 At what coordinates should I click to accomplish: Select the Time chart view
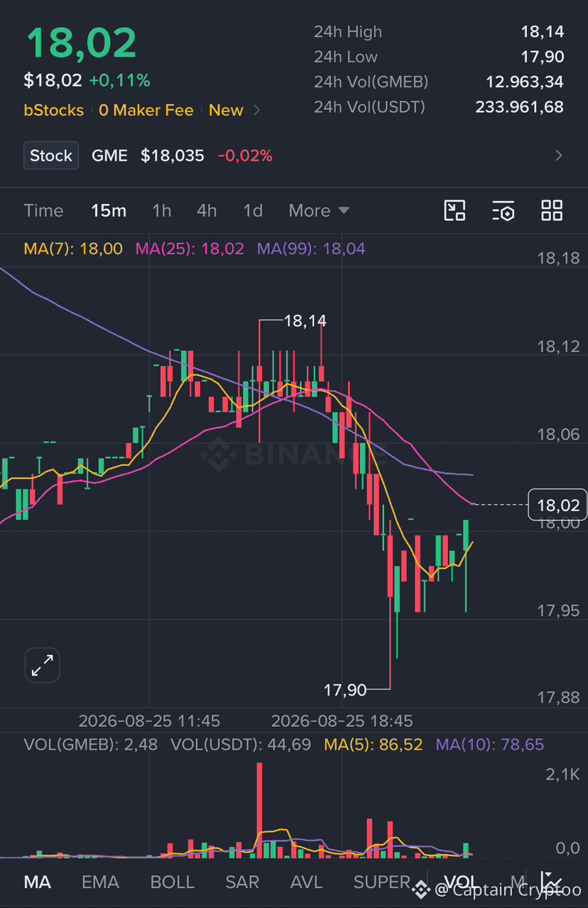pyautogui.click(x=43, y=210)
